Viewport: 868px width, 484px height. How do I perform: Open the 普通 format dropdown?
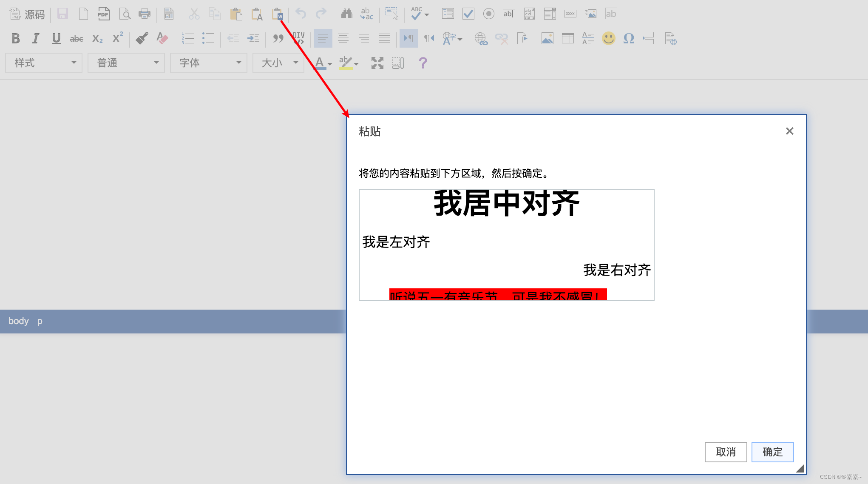126,63
